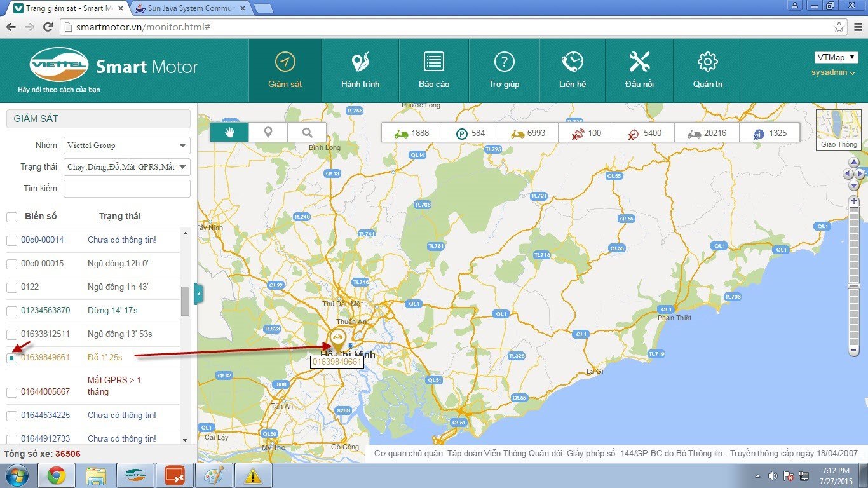Open the Báo cáo reports menu
Image resolution: width=868 pixels, height=488 pixels.
click(434, 71)
